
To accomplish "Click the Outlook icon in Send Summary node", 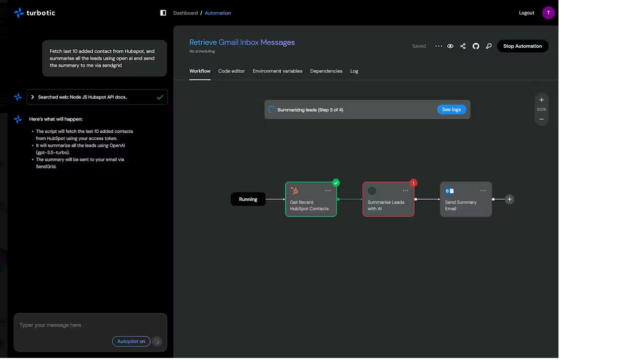I will pos(449,191).
